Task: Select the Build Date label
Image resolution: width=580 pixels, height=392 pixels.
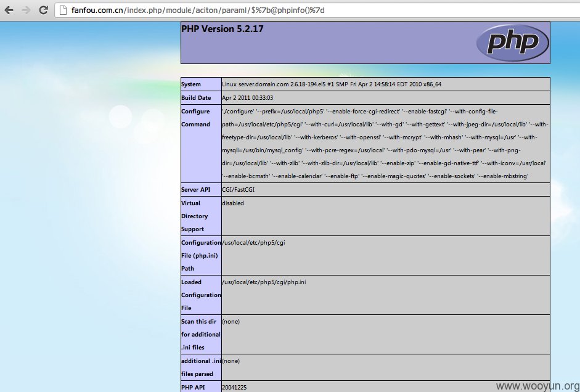Action: coord(196,98)
